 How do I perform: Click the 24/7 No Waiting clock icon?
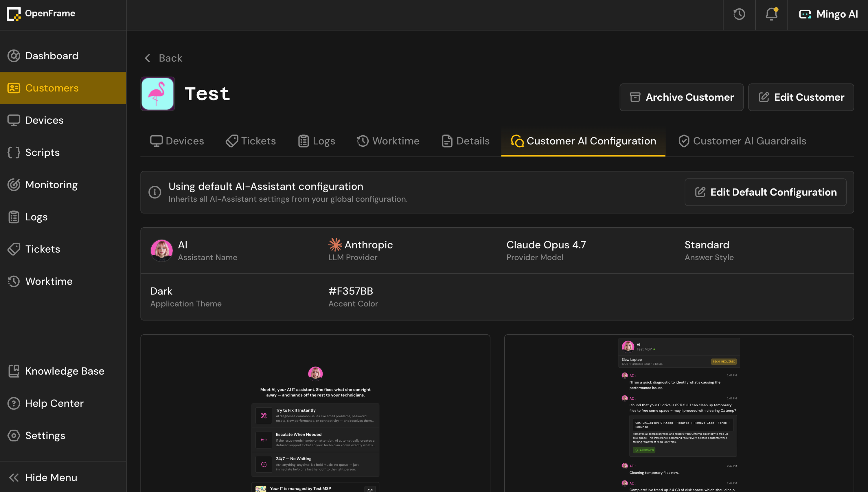coord(264,464)
